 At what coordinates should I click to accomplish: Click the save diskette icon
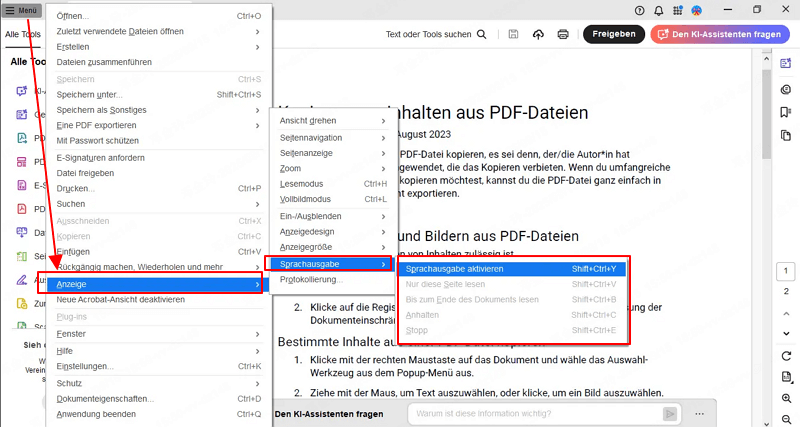(513, 34)
